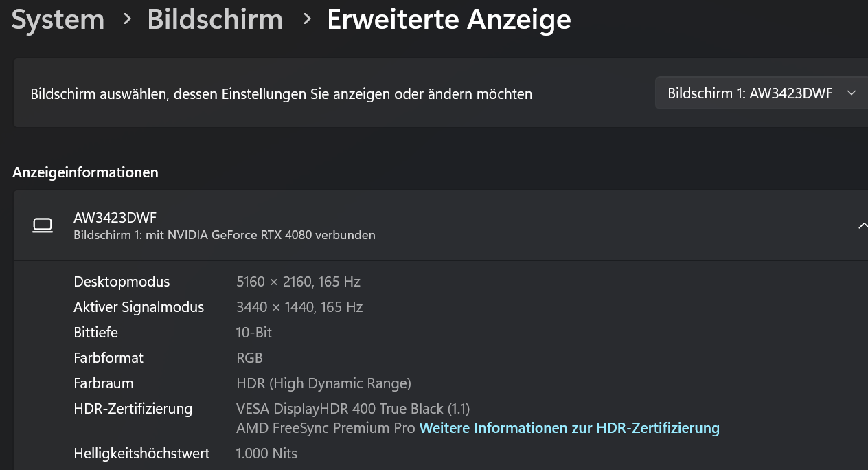The image size is (868, 470).
Task: Click the NVIDIA GeForce RTX 4080 connection line
Action: (x=225, y=235)
